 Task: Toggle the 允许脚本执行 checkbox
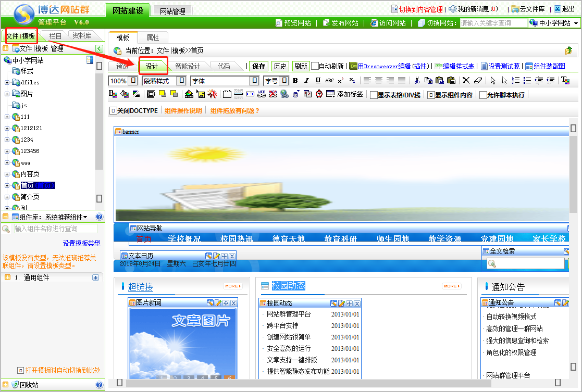click(483, 95)
